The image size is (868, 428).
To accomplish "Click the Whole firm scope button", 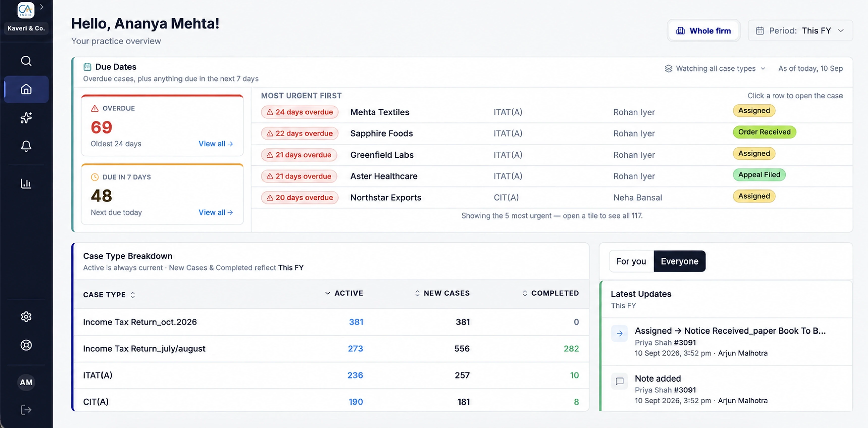I will pos(703,31).
